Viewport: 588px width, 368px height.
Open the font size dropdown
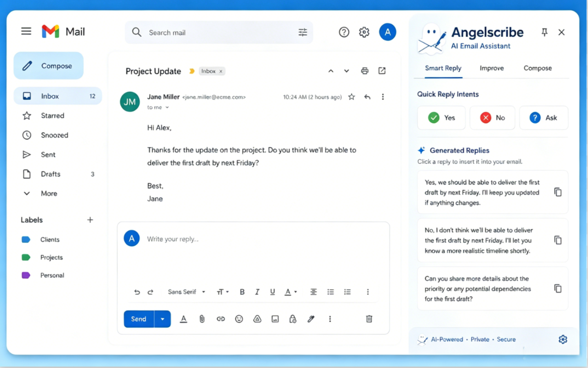tap(223, 292)
